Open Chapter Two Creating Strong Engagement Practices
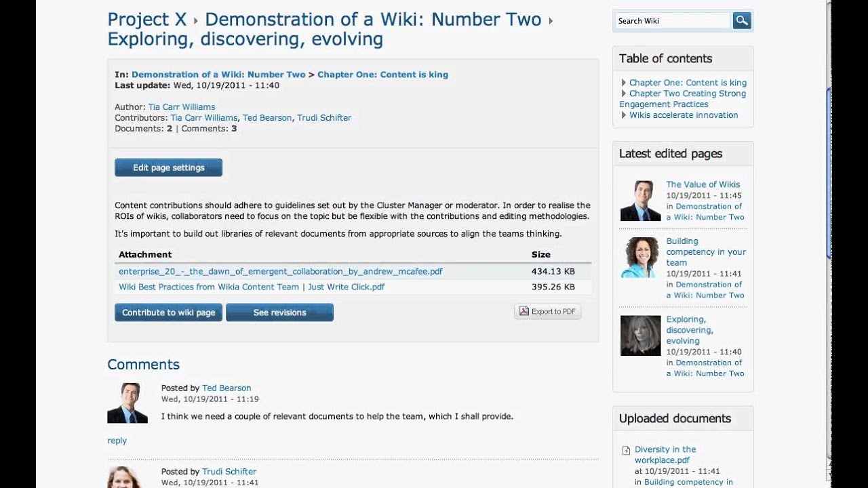Viewport: 868px width, 488px height. tap(683, 99)
